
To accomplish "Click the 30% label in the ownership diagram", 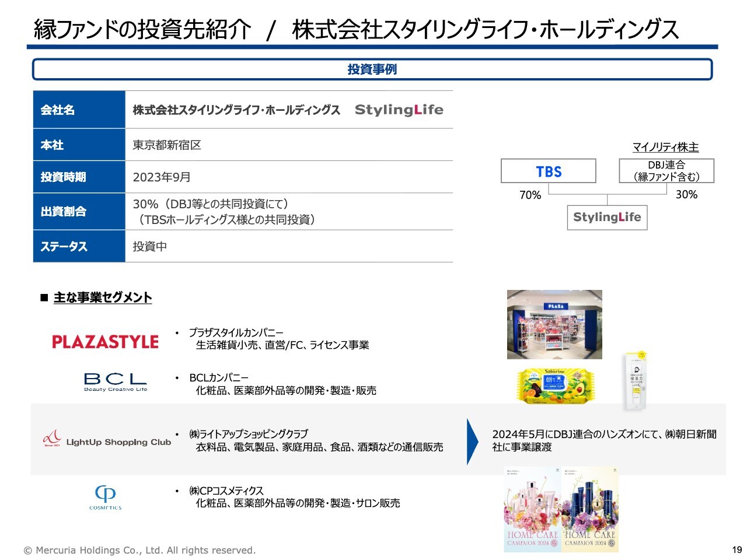I will point(686,195).
